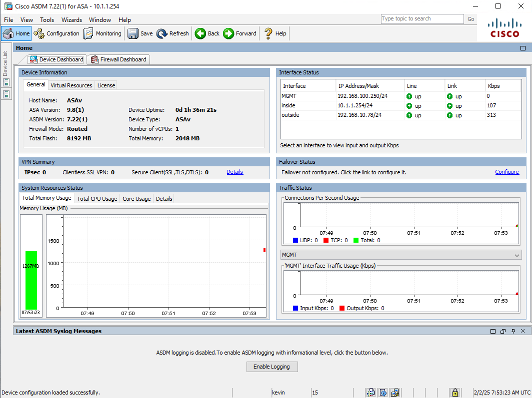
Task: Click the green up icon in MGMT Line column
Action: point(409,96)
